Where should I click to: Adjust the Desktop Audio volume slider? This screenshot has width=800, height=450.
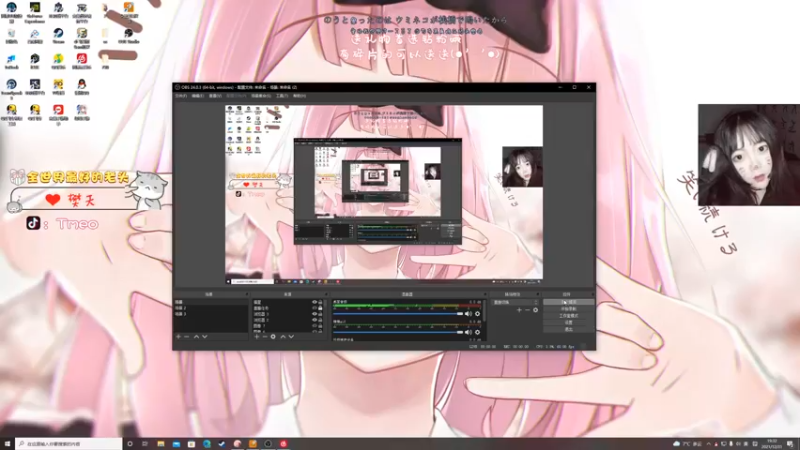398,314
